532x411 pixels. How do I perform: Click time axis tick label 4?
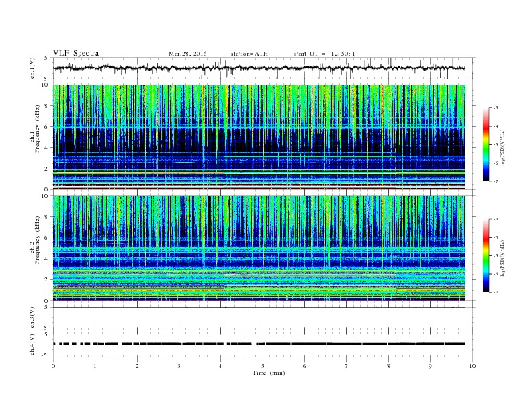coord(221,366)
